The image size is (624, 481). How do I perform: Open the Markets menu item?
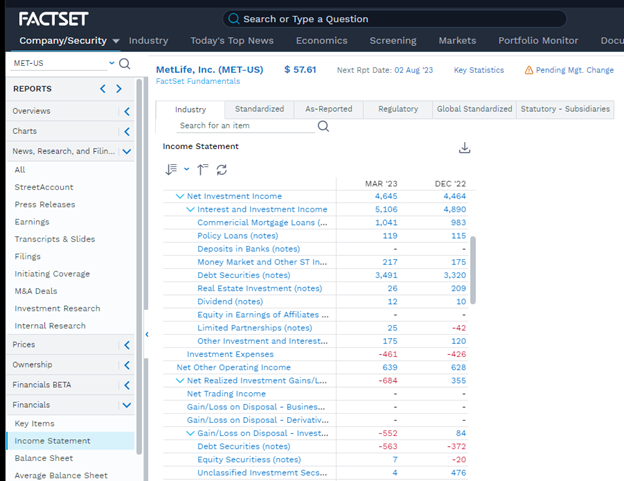pos(457,41)
